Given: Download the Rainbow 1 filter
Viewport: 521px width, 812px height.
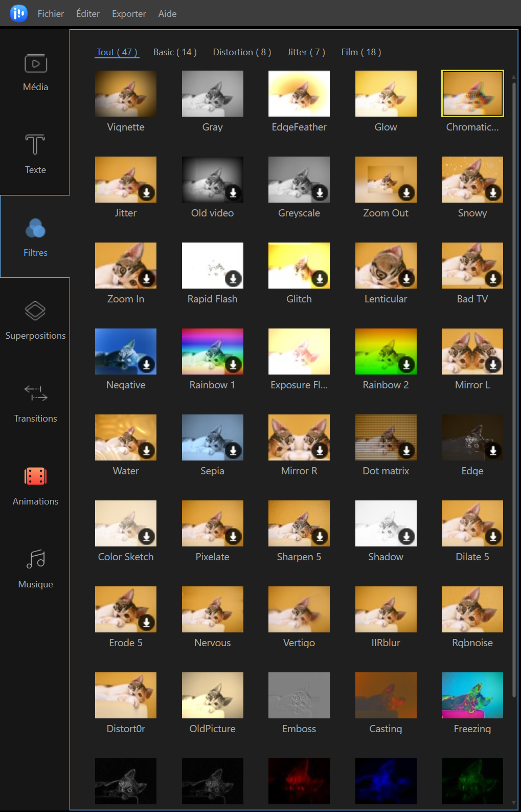Looking at the screenshot, I should pyautogui.click(x=233, y=365).
